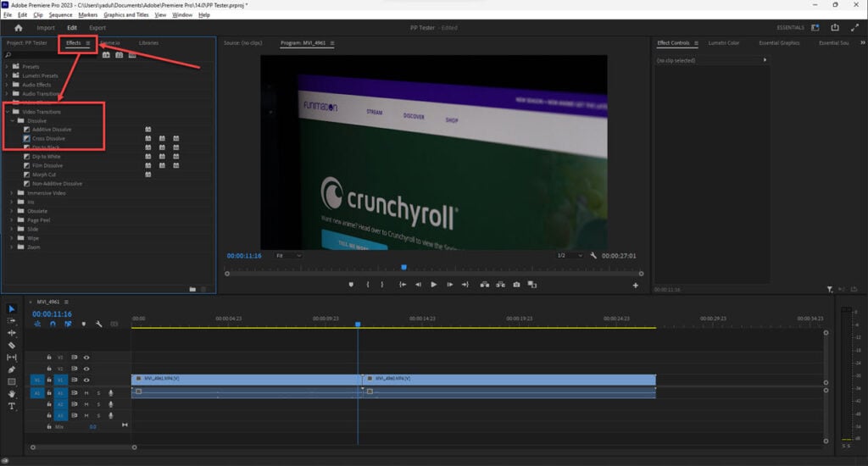The width and height of the screenshot is (868, 466).
Task: Step forward one frame
Action: (x=450, y=285)
